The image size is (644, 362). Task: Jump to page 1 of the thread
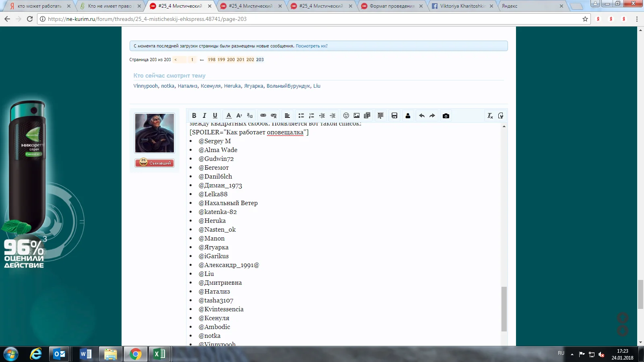[192, 60]
